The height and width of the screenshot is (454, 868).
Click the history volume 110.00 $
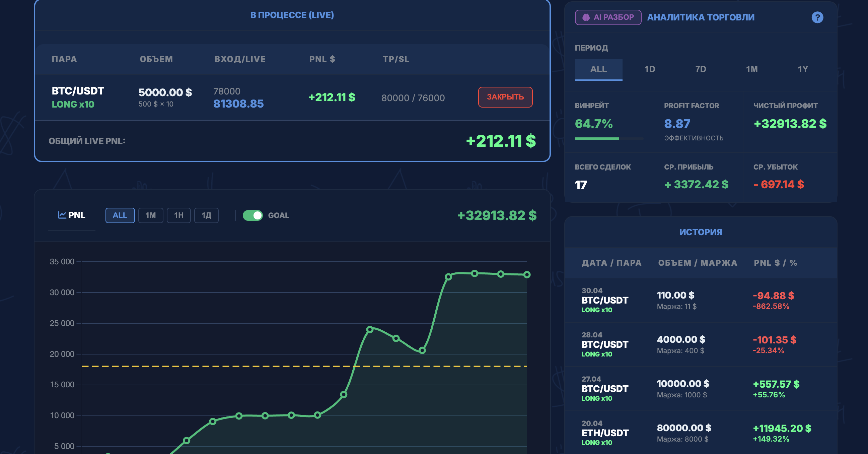(675, 295)
